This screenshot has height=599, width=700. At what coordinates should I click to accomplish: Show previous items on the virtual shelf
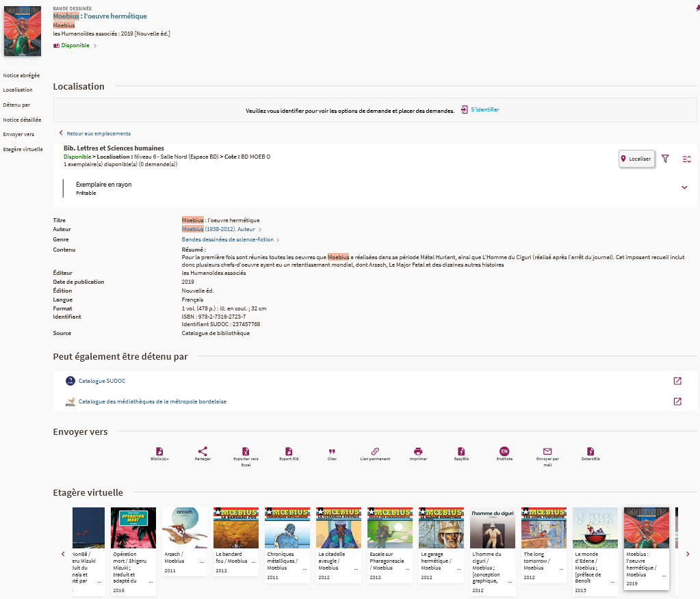63,554
